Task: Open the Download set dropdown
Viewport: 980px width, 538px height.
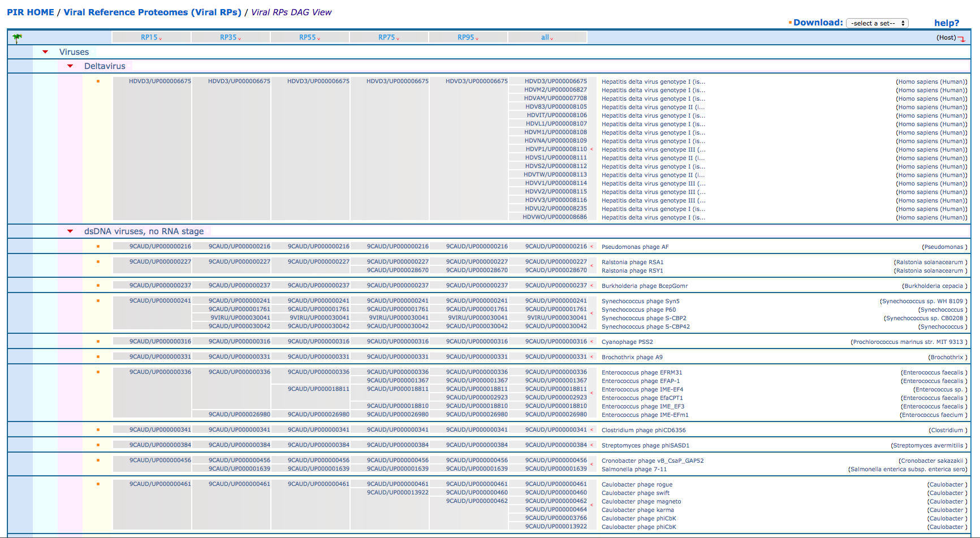Action: pyautogui.click(x=877, y=23)
